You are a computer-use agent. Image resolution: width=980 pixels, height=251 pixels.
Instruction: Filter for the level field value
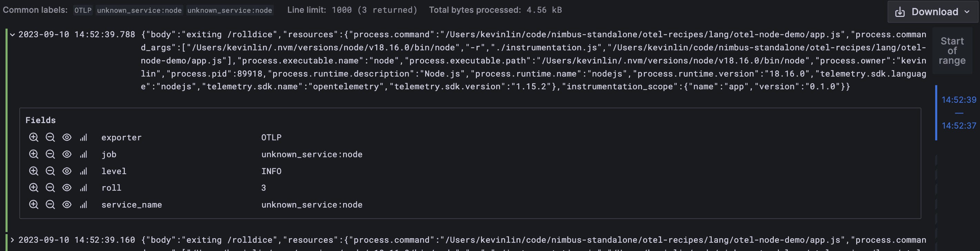(x=34, y=171)
